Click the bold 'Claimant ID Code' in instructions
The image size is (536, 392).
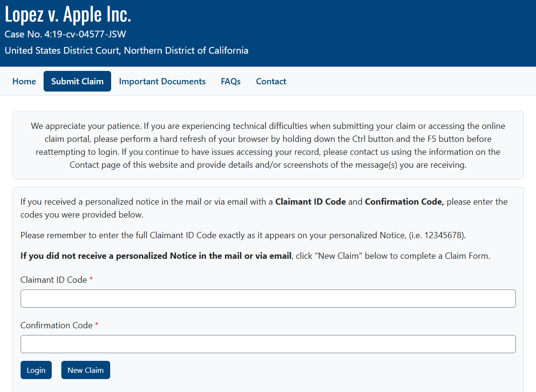tap(310, 202)
